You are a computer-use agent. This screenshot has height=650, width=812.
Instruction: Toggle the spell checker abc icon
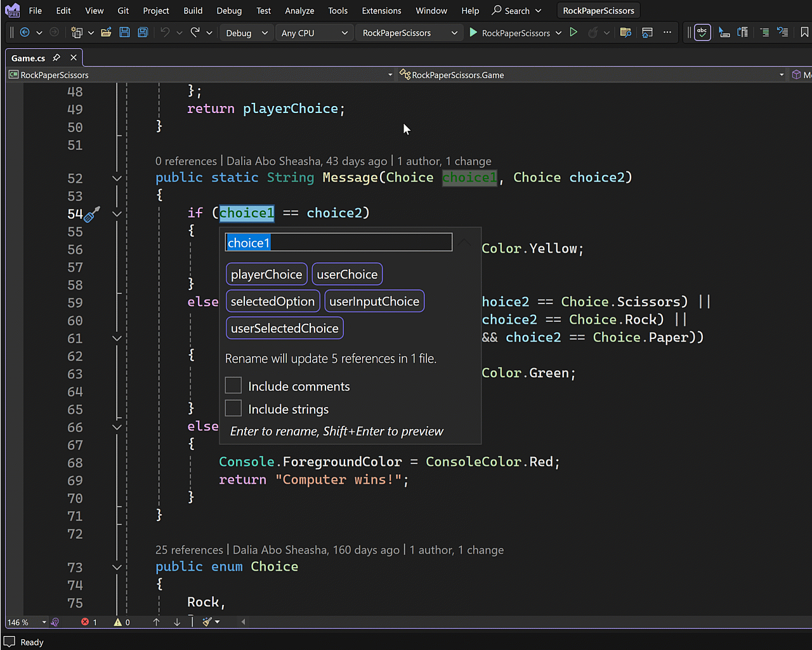pos(702,32)
